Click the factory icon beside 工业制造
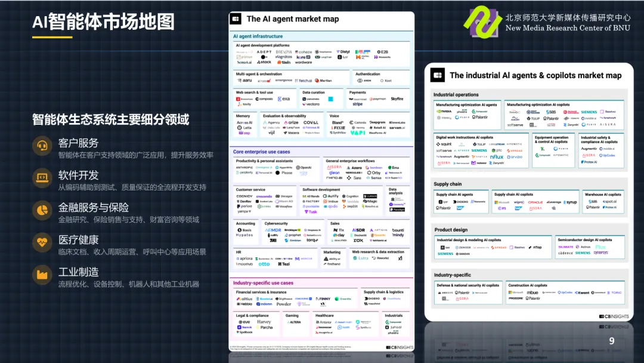Viewport: 644px width, 363px height. (42, 275)
